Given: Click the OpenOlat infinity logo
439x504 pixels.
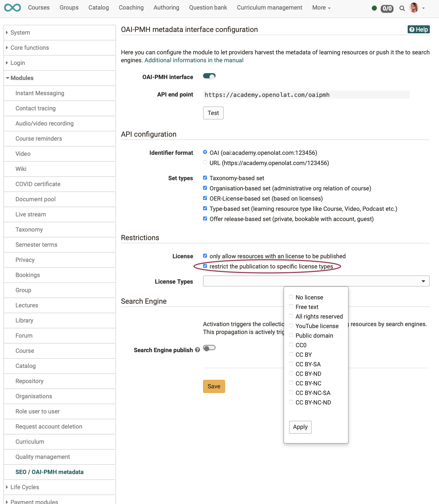Looking at the screenshot, I should point(12,7).
